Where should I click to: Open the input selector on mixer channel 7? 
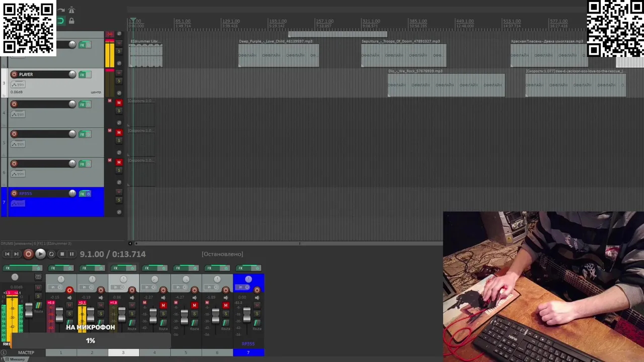pos(242,287)
